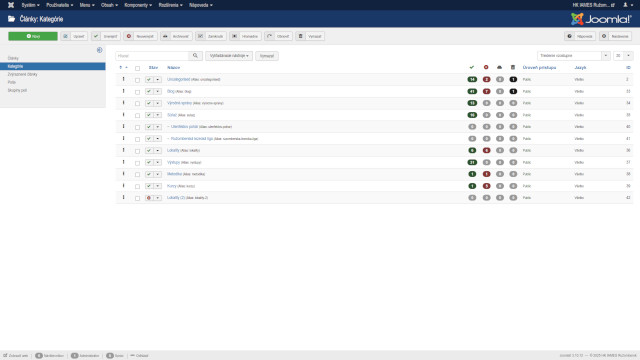Click the Batch toolbar button
Viewport: 640px width, 360px height.
pyautogui.click(x=245, y=36)
